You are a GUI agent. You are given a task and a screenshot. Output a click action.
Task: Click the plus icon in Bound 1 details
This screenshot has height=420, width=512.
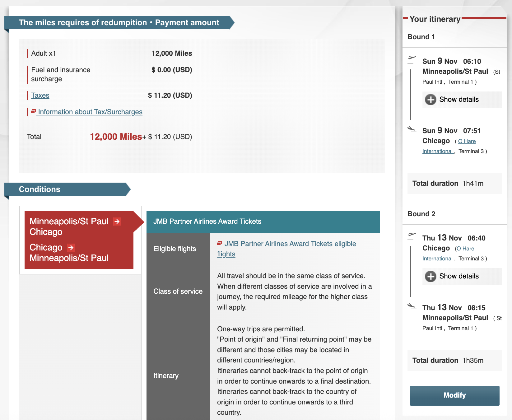click(431, 100)
